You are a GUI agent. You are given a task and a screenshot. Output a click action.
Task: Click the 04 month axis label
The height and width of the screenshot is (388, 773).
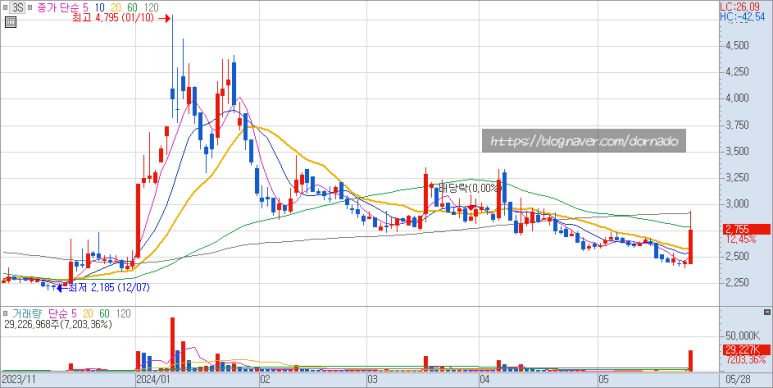485,380
